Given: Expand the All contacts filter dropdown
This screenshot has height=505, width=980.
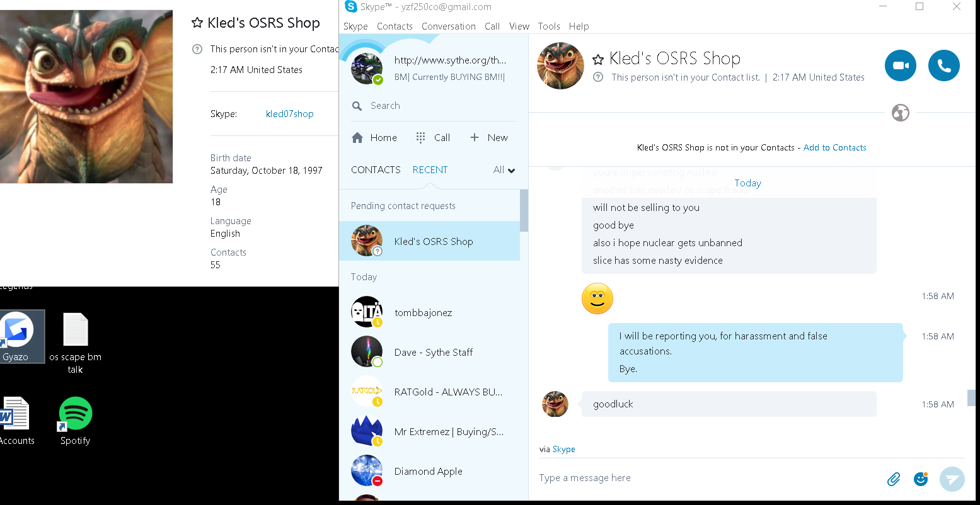Looking at the screenshot, I should pyautogui.click(x=504, y=170).
